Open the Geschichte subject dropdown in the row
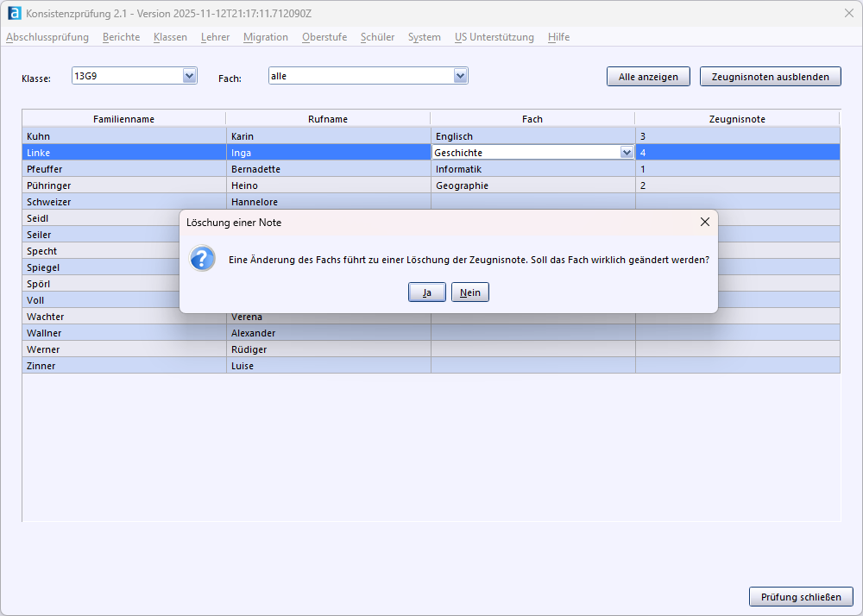Image resolution: width=863 pixels, height=616 pixels. (x=627, y=153)
